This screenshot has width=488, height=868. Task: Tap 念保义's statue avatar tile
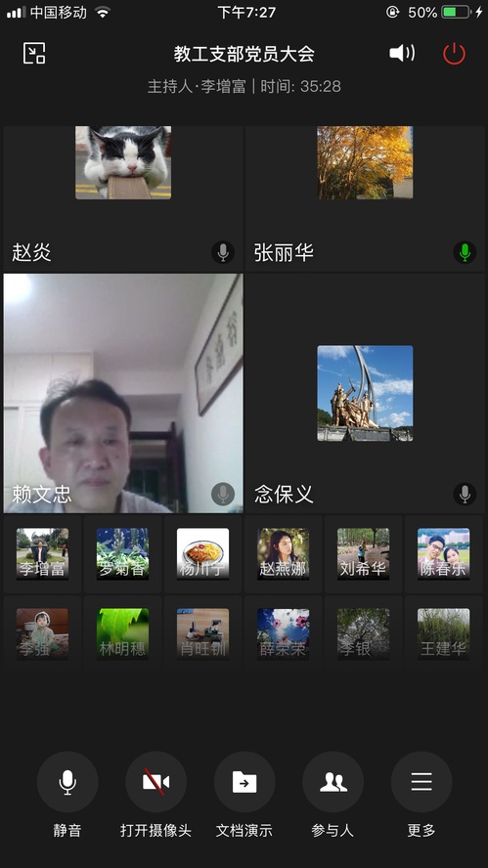[x=365, y=393]
